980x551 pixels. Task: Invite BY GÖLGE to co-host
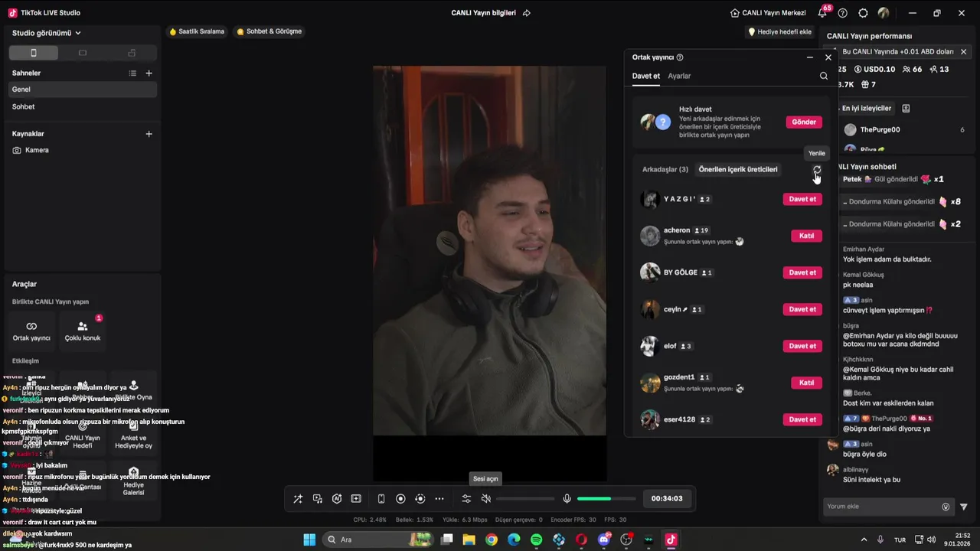click(802, 272)
